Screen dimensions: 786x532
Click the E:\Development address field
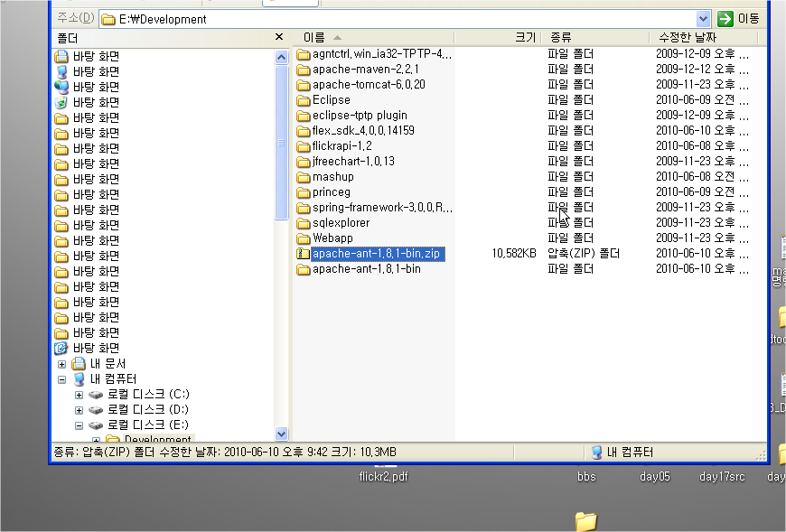pyautogui.click(x=398, y=20)
